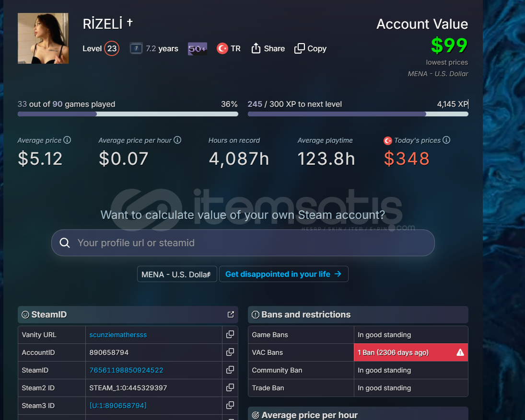Click Trade Ban In good standing cell
Viewport: 525px width, 420px height.
[x=411, y=388]
